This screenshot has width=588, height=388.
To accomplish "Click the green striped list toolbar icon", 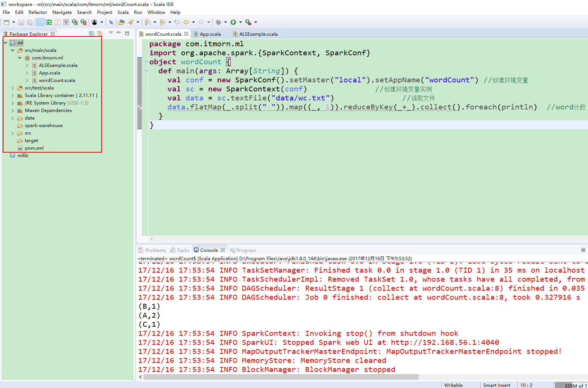I will (49, 22).
